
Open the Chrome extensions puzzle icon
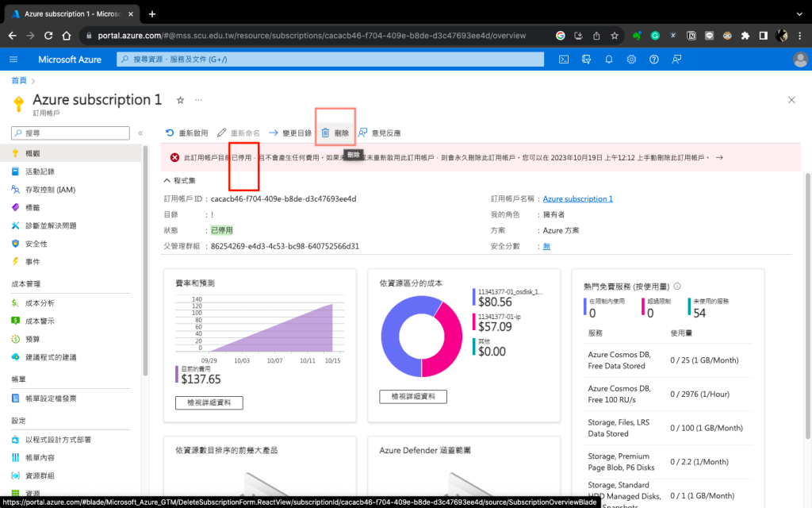point(745,35)
